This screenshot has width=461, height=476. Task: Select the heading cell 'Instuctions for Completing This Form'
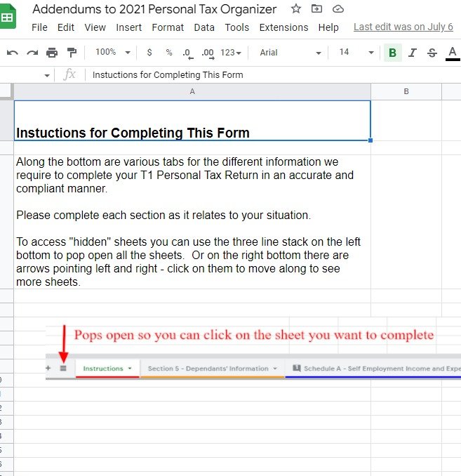(192, 121)
